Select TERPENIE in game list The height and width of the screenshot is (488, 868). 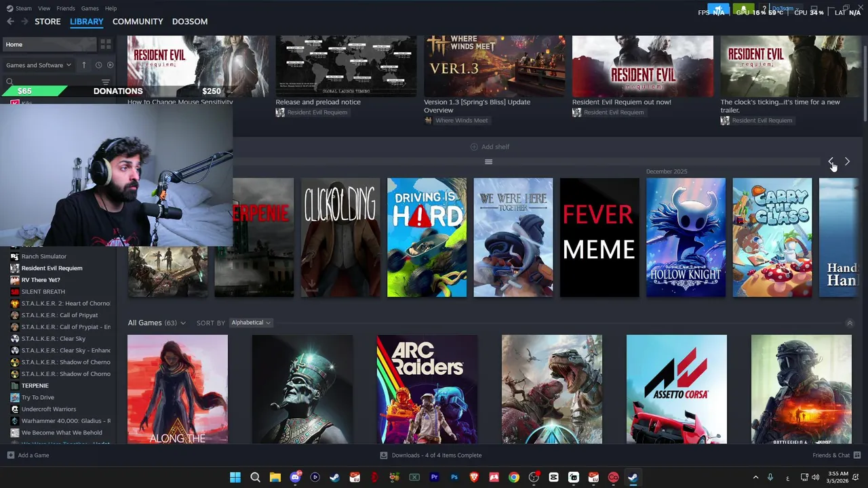point(35,386)
